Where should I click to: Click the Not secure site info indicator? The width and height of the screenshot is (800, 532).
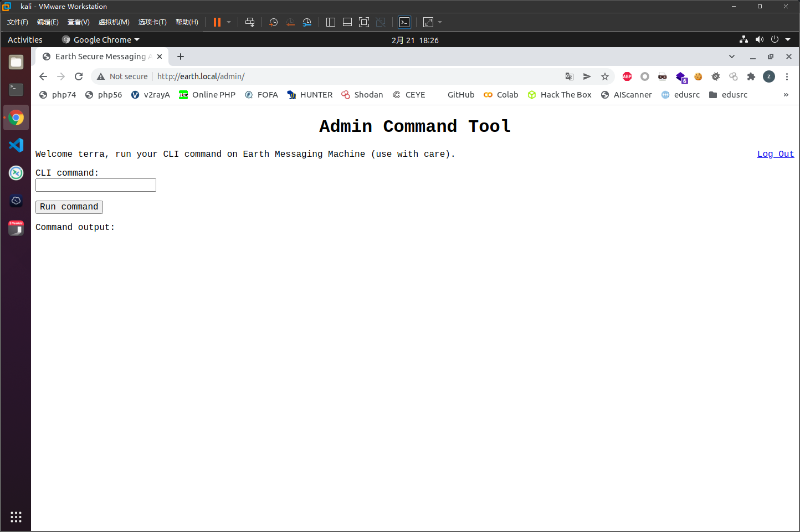coord(122,76)
